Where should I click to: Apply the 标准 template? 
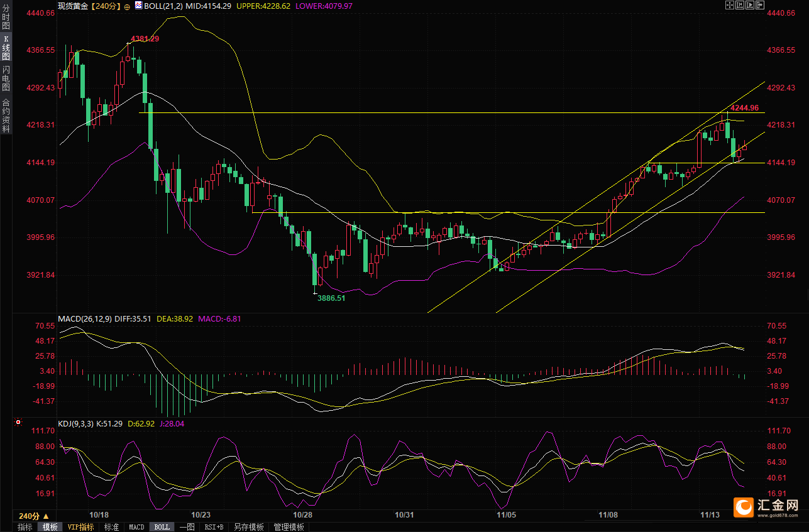click(111, 527)
